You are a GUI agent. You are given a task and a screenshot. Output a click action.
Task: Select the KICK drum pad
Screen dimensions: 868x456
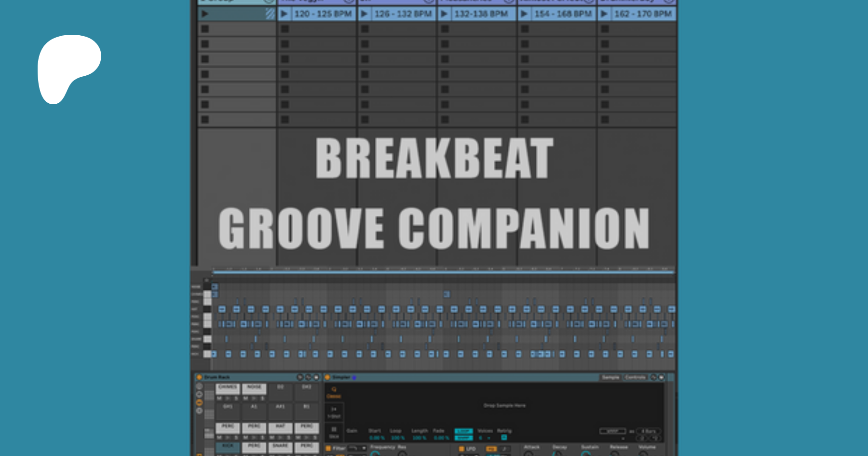point(228,446)
